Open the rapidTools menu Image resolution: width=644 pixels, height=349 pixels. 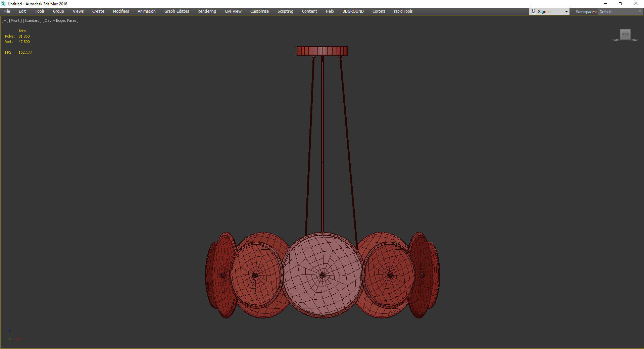pos(403,11)
